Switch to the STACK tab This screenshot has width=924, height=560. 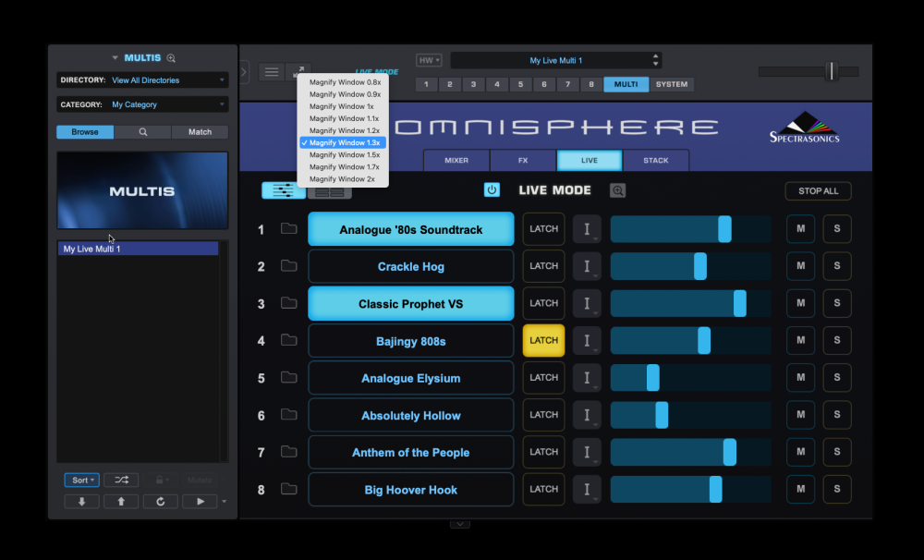pyautogui.click(x=656, y=161)
